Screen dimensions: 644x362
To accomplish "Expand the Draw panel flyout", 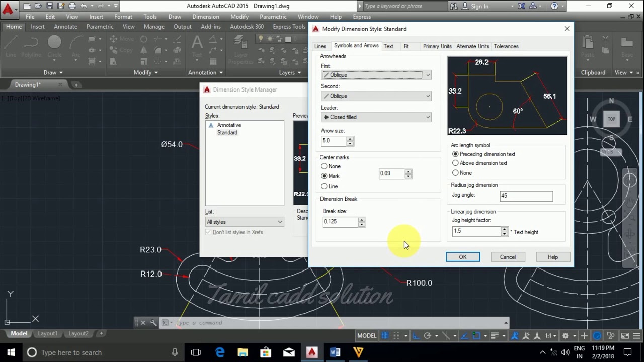I will [53, 72].
